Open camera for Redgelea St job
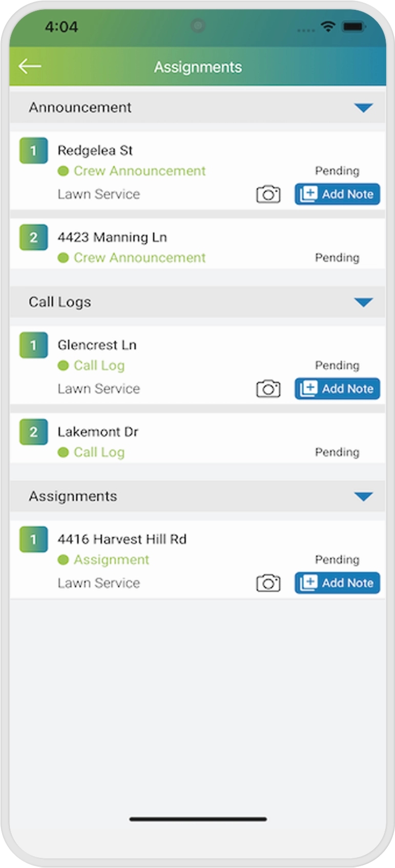This screenshot has height=868, width=395. coord(268,194)
